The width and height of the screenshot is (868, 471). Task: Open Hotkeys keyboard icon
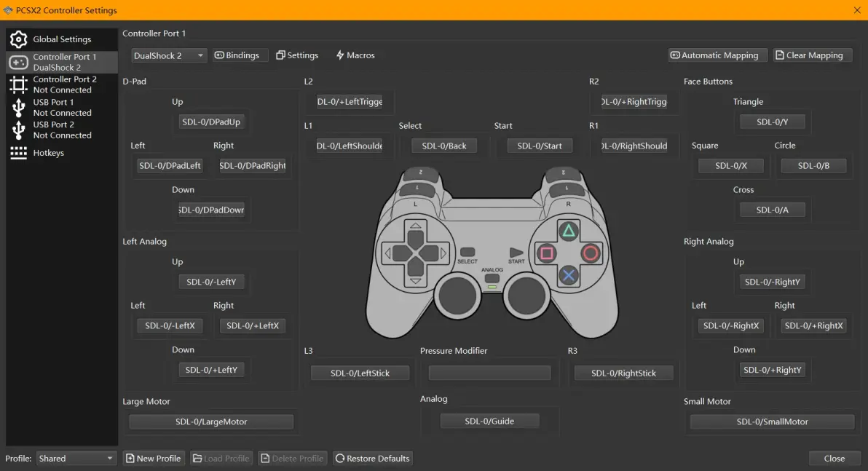click(x=18, y=153)
